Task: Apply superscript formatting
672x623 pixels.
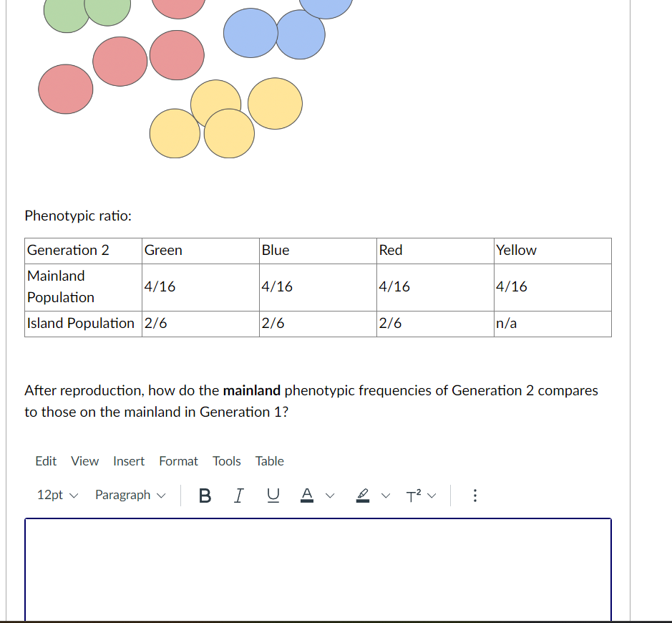Action: pos(414,495)
